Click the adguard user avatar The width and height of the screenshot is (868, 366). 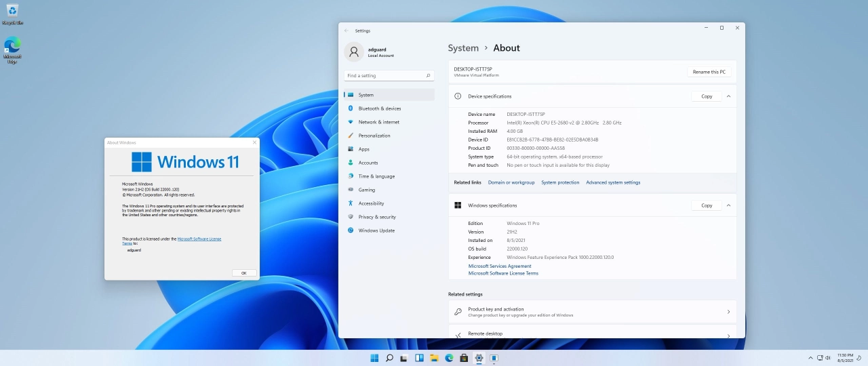click(353, 52)
